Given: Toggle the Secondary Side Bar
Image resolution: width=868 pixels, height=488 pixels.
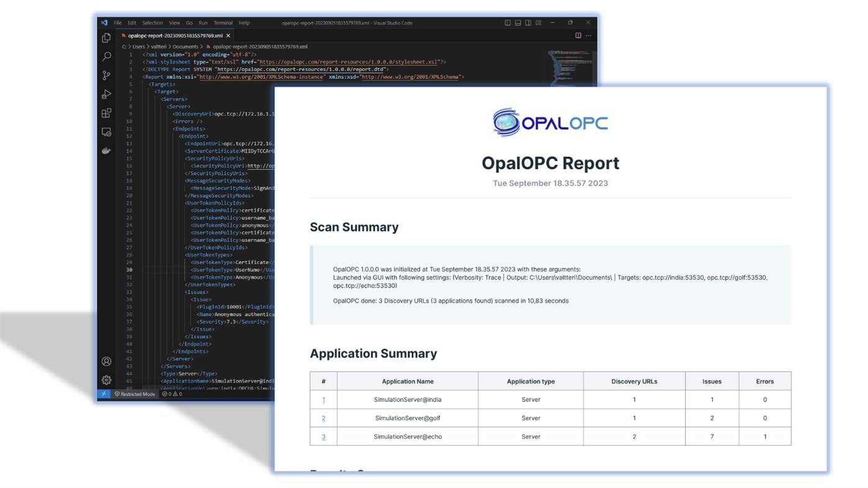Looking at the screenshot, I should click(527, 22).
